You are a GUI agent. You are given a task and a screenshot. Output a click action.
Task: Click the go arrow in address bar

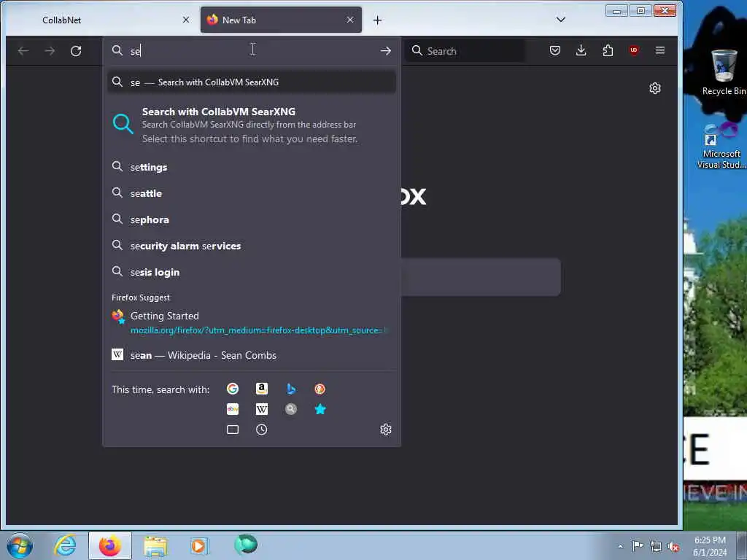point(385,50)
